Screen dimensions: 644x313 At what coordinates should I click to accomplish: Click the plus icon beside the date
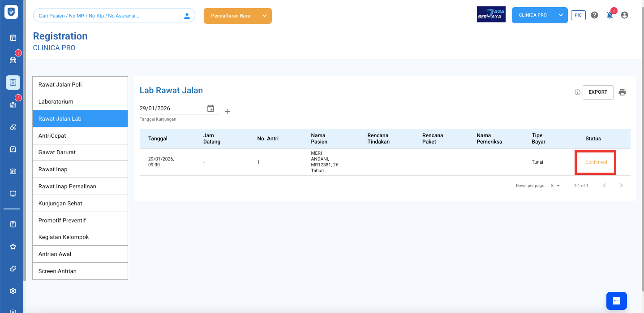(228, 112)
